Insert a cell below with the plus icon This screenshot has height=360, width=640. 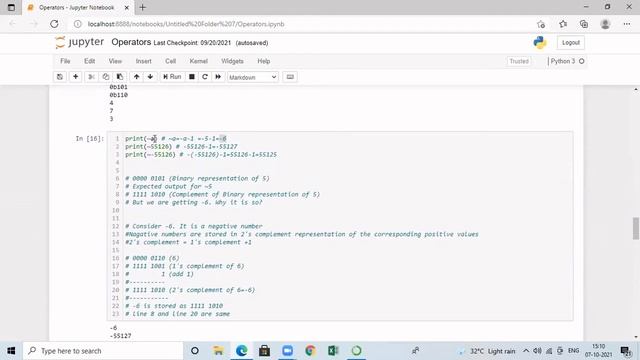[76, 77]
